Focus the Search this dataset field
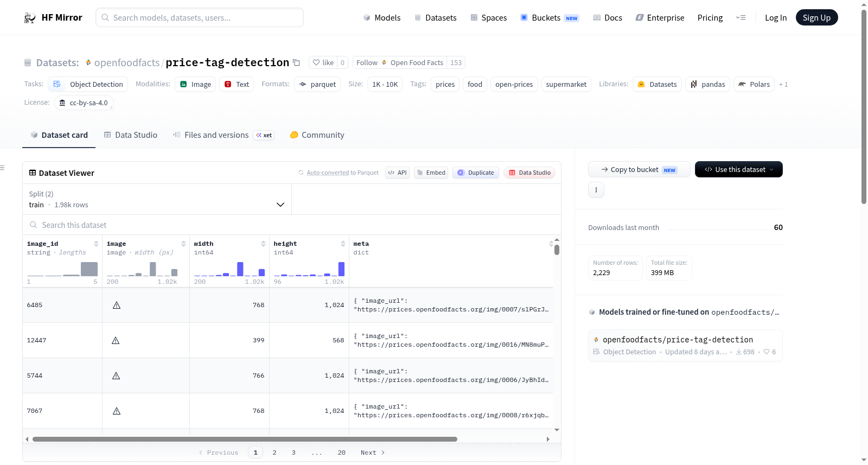This screenshot has width=868, height=465. [292, 225]
